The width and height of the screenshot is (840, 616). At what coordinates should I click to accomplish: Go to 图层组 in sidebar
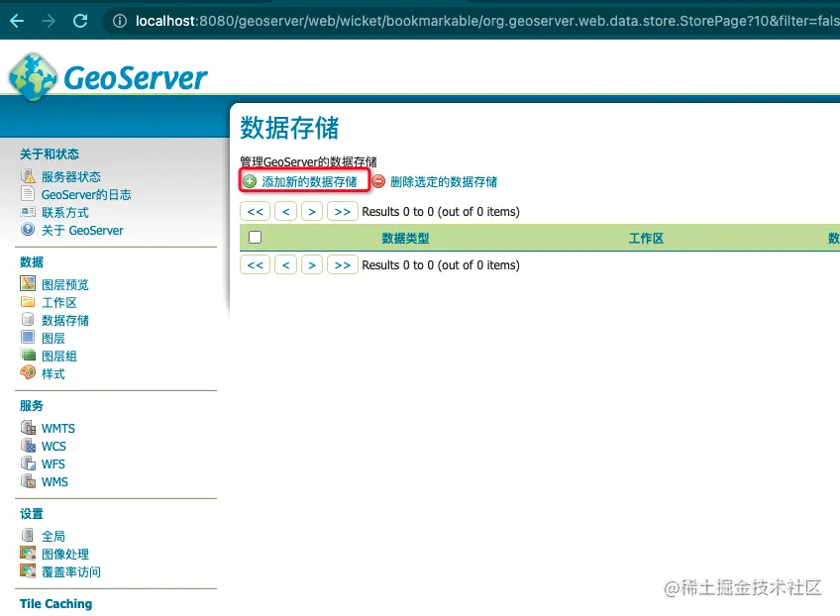59,357
